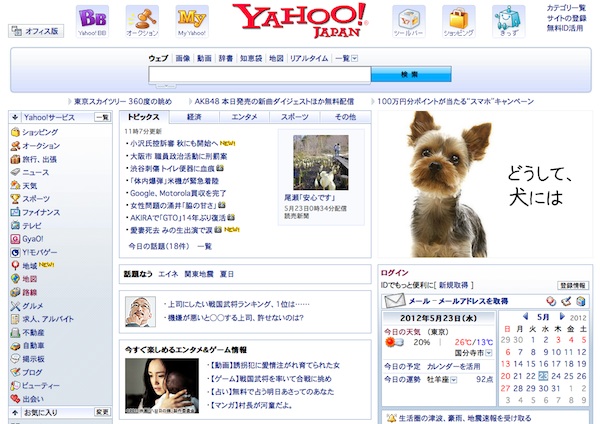Open the ショッピング bag icon in header
Image resolution: width=600 pixels, height=424 pixels.
[458, 20]
